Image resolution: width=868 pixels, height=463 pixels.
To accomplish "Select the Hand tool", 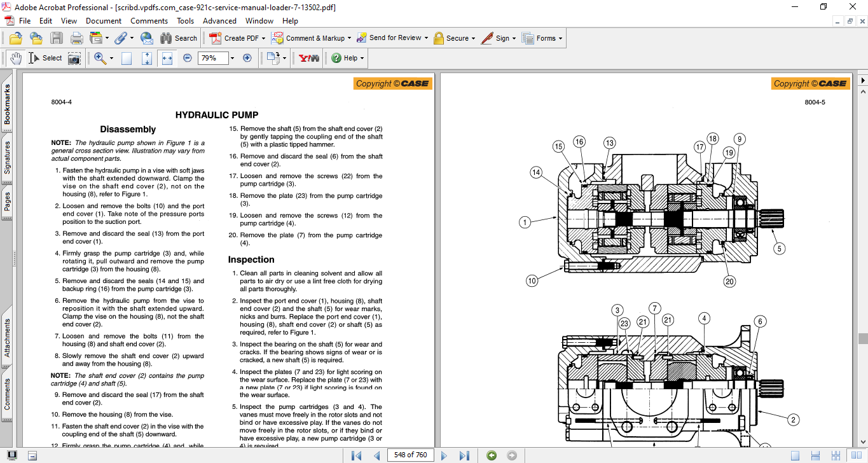I will point(16,58).
